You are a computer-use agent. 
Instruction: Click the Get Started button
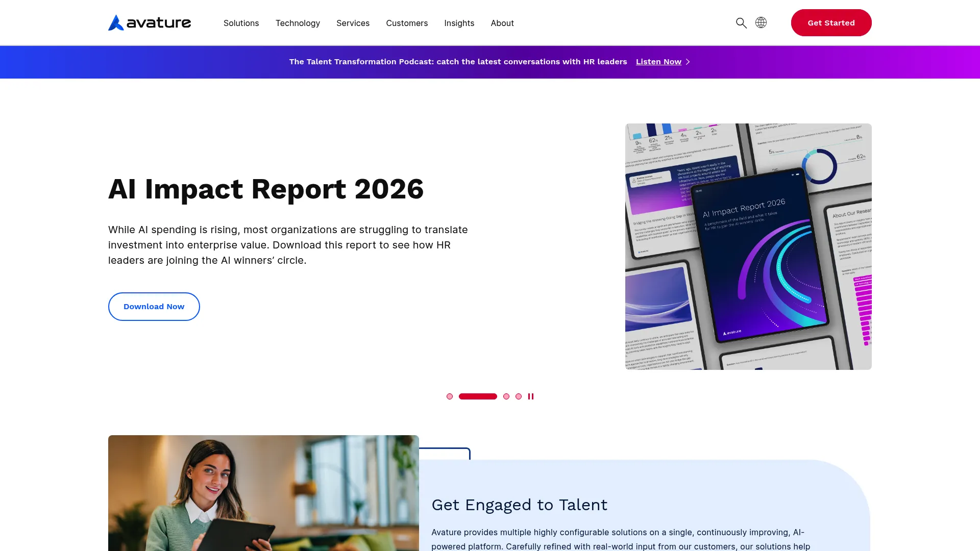point(831,22)
